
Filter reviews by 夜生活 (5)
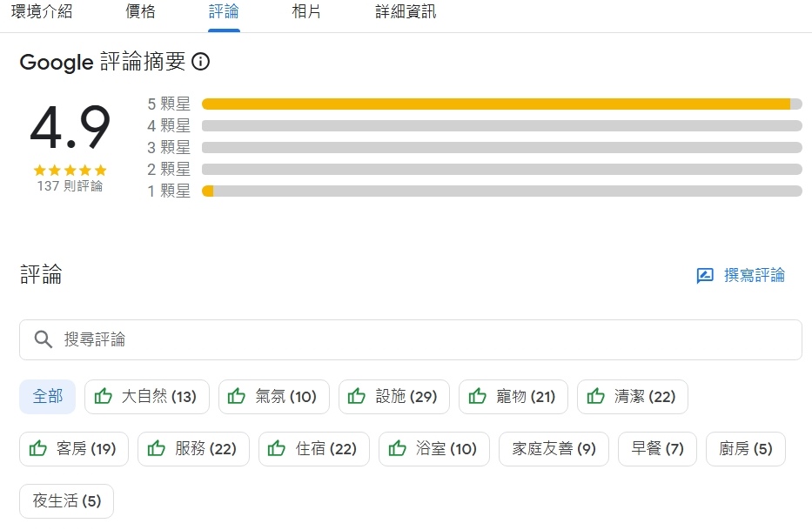click(x=67, y=501)
